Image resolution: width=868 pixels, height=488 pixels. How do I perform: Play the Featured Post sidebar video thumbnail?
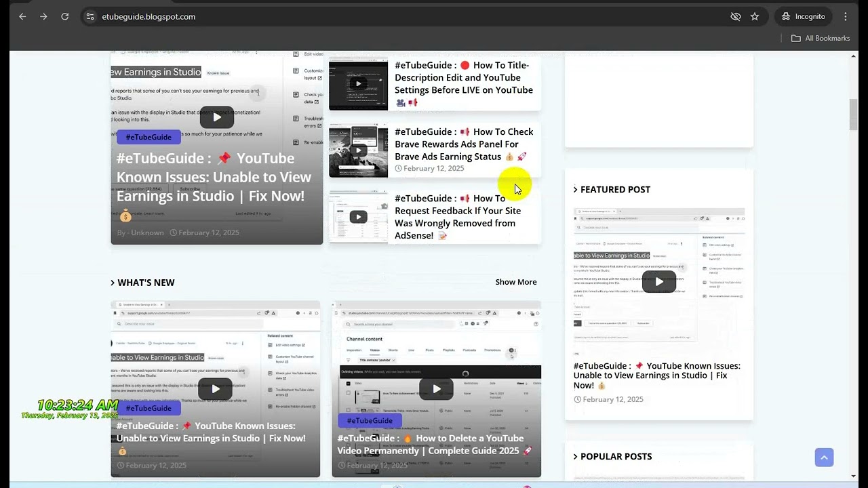(x=659, y=281)
